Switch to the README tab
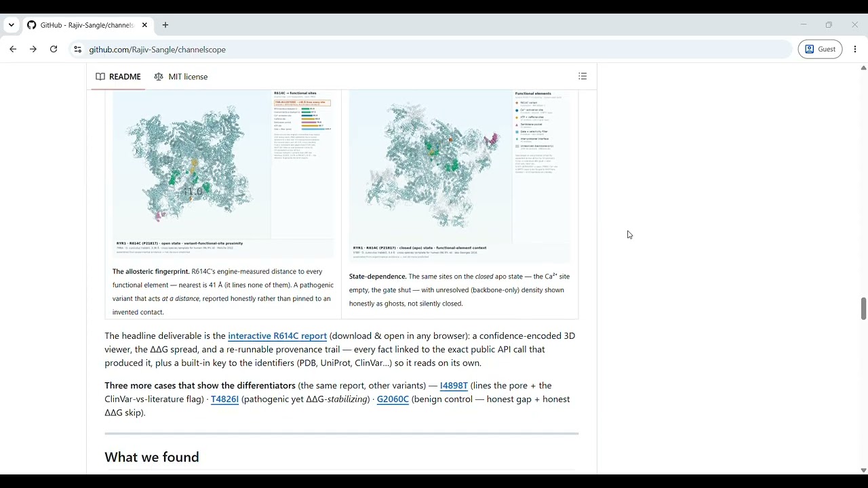Viewport: 868px width, 488px height. coord(119,77)
